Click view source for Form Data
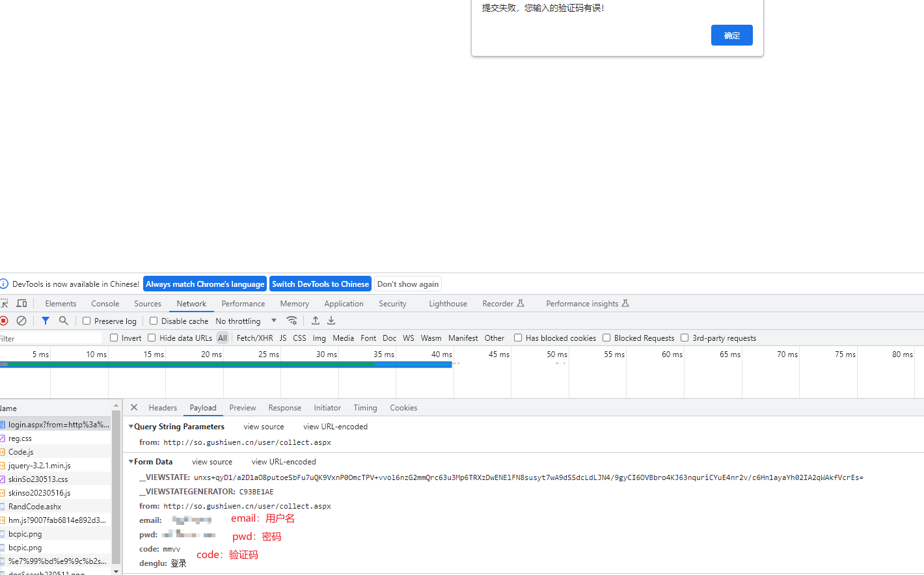Image resolution: width=924 pixels, height=575 pixels. 212,462
